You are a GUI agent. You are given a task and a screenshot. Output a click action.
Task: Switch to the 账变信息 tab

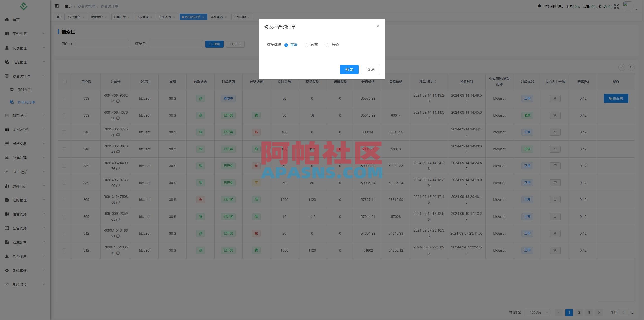[74, 17]
